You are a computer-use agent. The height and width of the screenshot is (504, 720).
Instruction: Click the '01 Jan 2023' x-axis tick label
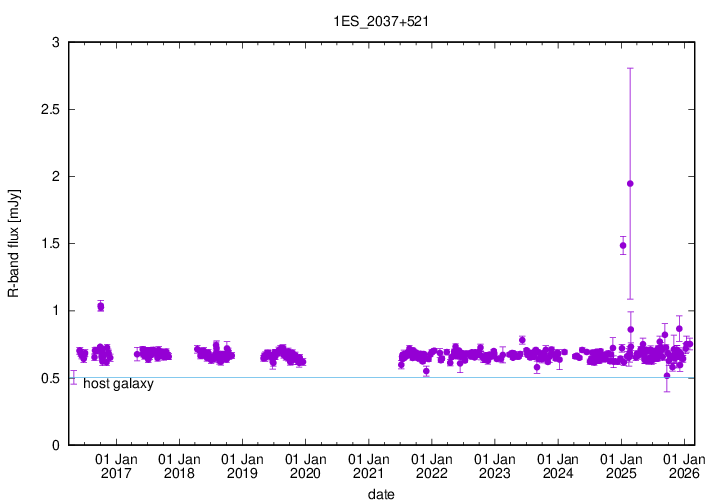point(495,466)
